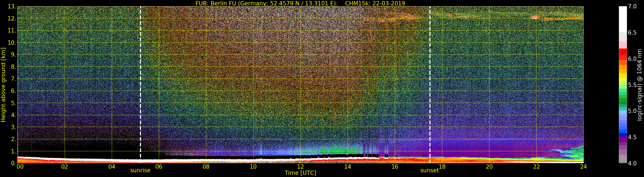
Task: Click the "14" time axis tick label
Action: point(347,167)
